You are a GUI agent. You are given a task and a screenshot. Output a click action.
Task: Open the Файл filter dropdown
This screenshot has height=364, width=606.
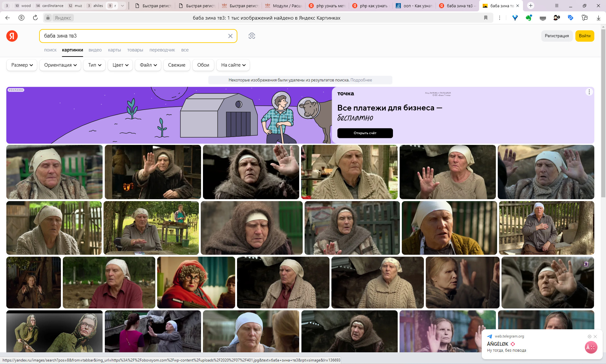148,65
